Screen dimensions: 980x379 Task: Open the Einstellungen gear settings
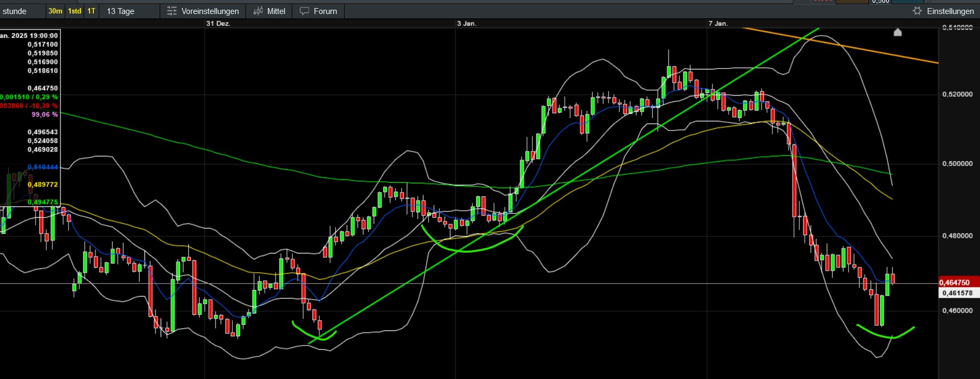pyautogui.click(x=943, y=11)
